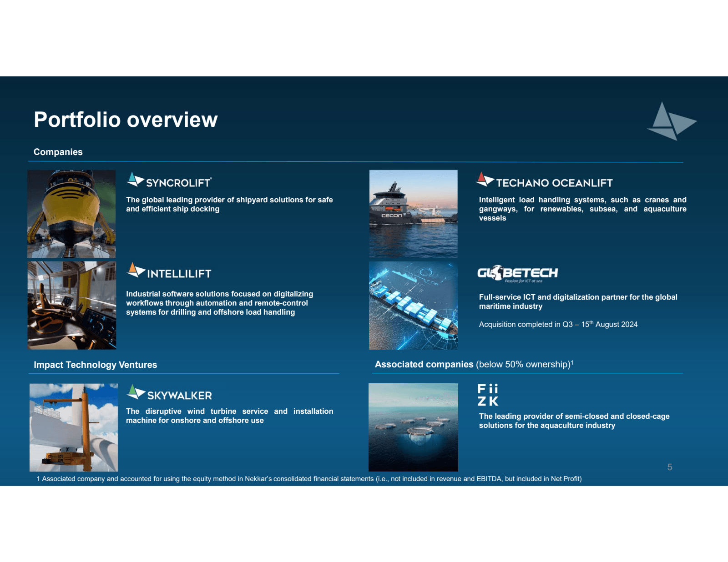The height and width of the screenshot is (562, 728).
Task: Click the Nekkar sail logo top right
Action: [x=672, y=121]
